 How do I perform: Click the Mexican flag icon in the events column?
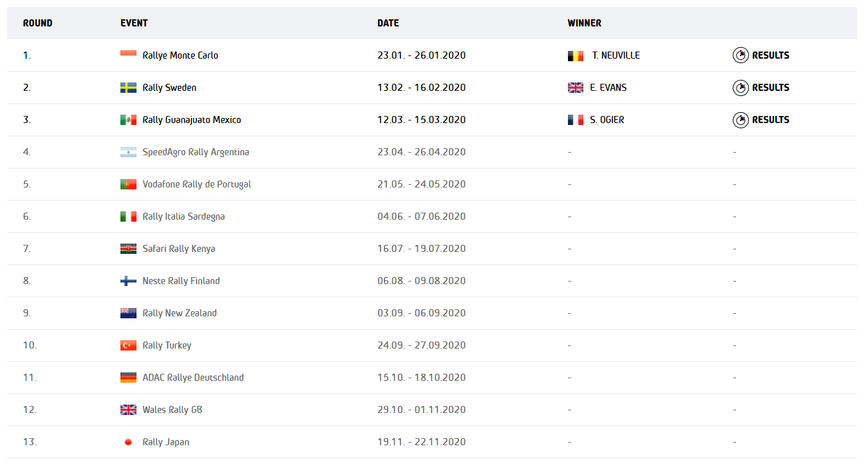pyautogui.click(x=128, y=120)
